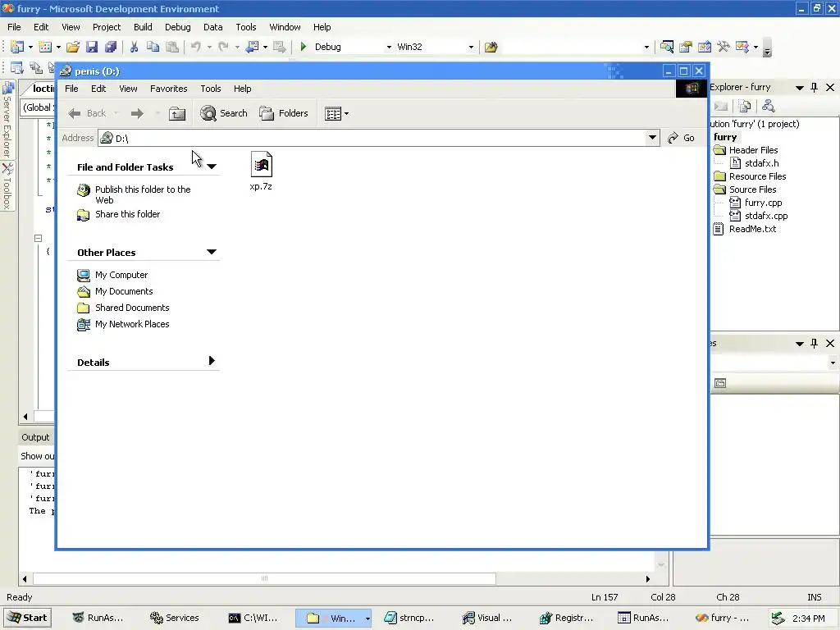Image resolution: width=840 pixels, height=630 pixels.
Task: Click the Go button beside address bar
Action: (681, 138)
